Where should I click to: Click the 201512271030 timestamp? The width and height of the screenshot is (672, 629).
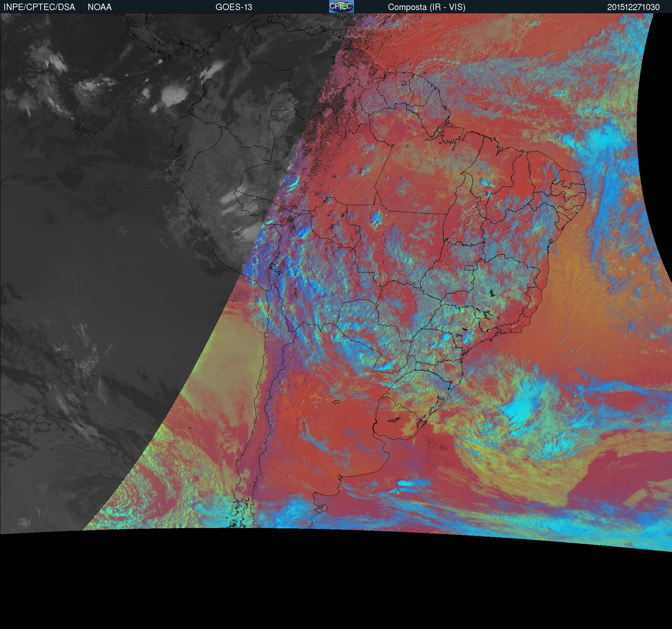pos(633,7)
